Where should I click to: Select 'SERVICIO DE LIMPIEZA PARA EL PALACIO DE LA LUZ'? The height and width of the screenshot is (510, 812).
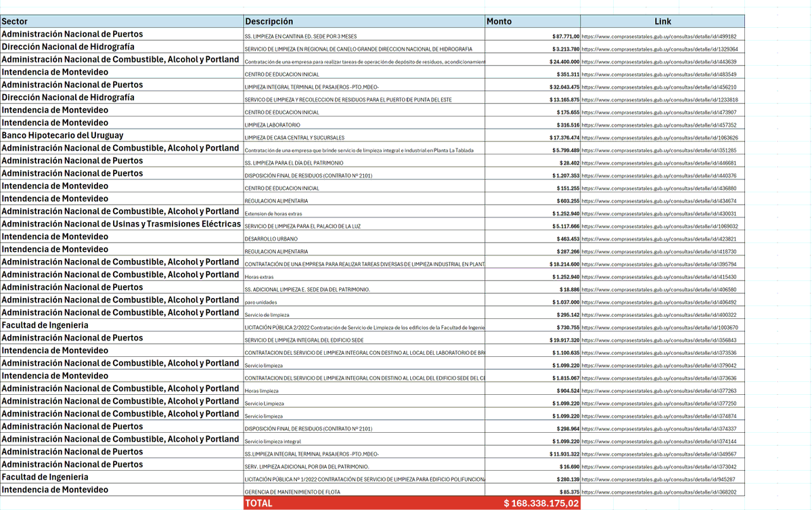click(x=365, y=224)
